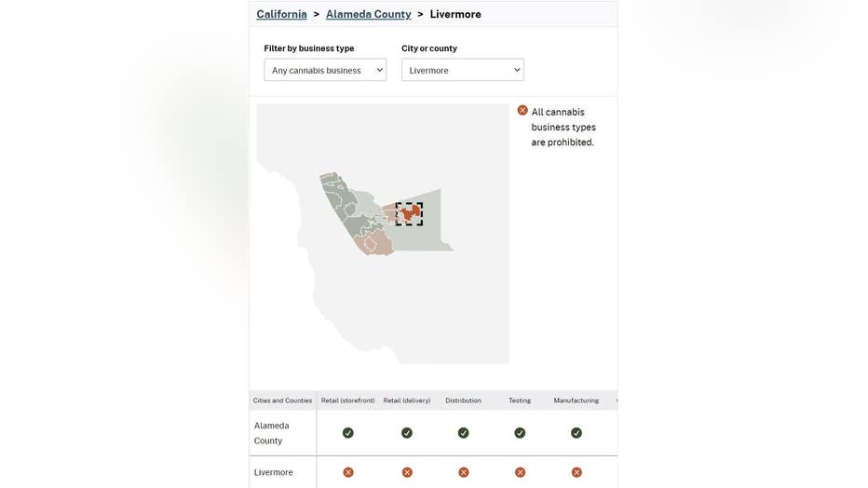Select the dashed-outline Livermore region on map
Viewport: 868px width, 488px height.
click(x=409, y=213)
